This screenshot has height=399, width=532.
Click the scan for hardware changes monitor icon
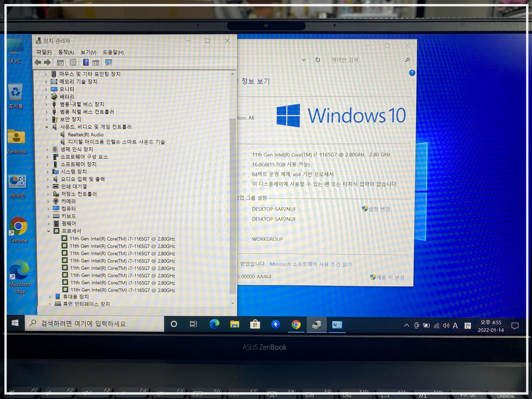108,63
